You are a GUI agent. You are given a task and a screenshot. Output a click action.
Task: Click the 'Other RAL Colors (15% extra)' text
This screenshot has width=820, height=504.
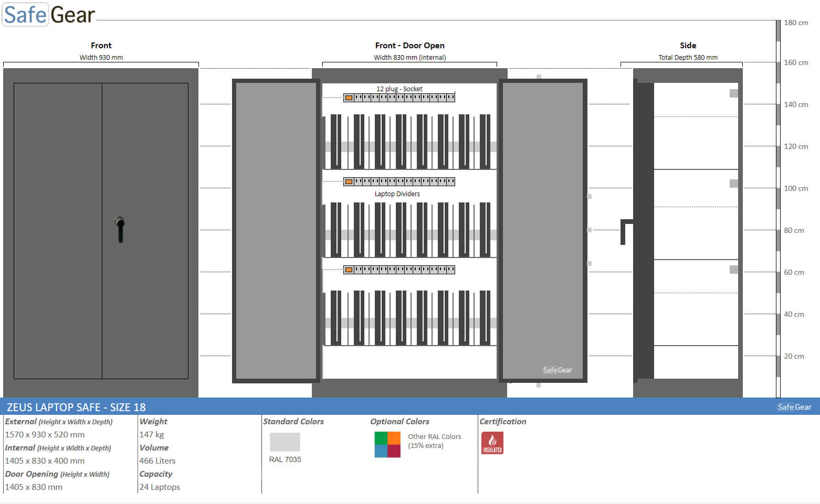point(435,441)
